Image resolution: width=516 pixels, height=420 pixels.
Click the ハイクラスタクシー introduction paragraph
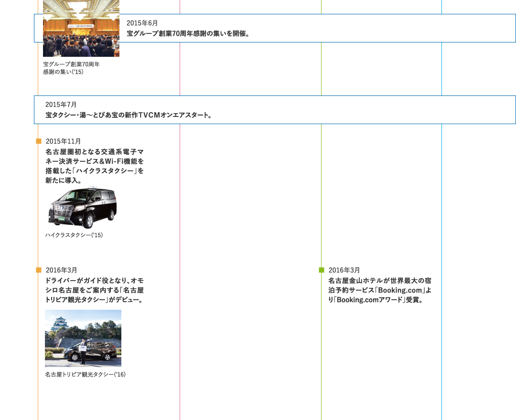click(95, 166)
